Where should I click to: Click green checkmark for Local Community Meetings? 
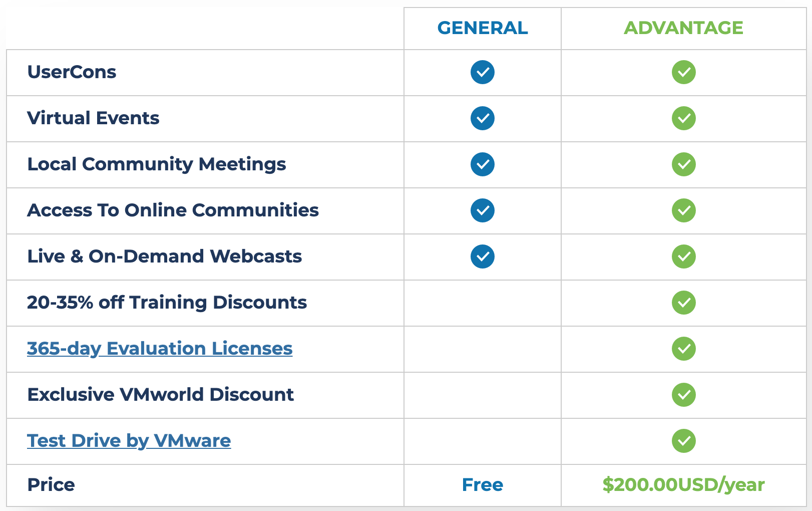tap(684, 164)
